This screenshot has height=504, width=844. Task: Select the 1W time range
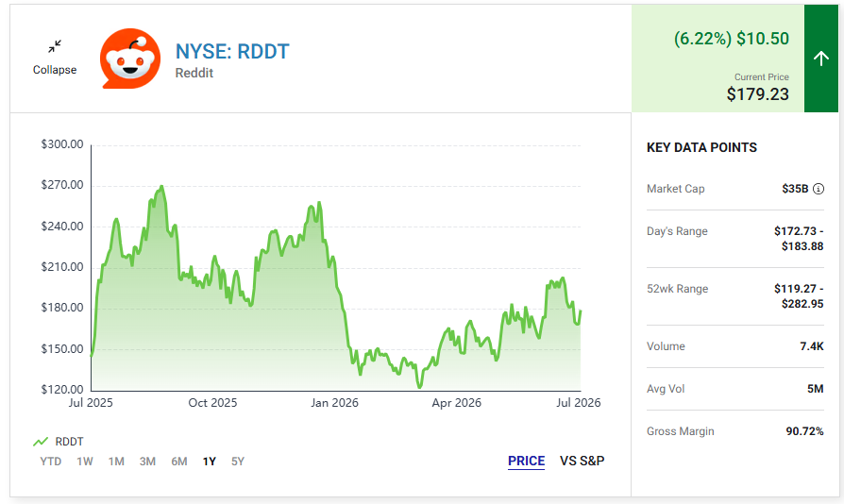tap(85, 462)
